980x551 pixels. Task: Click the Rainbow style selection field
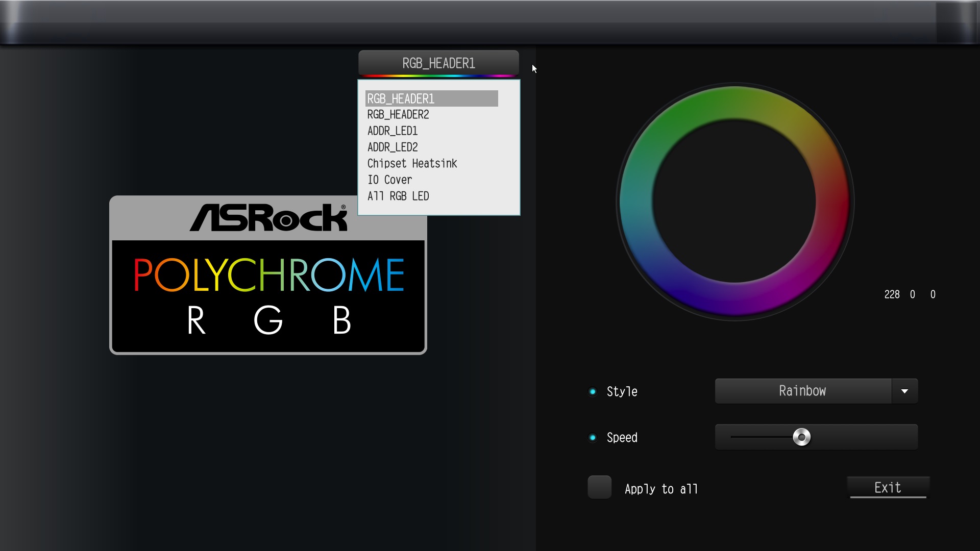802,391
